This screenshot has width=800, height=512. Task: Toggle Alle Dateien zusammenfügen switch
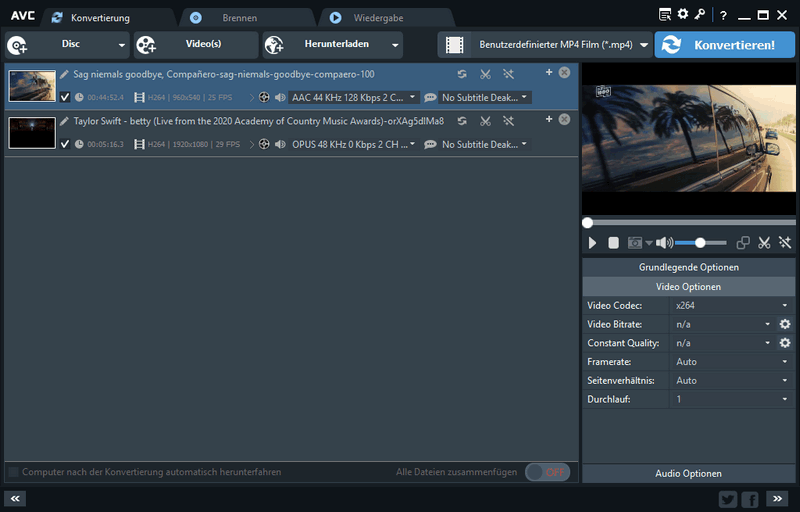coord(547,472)
